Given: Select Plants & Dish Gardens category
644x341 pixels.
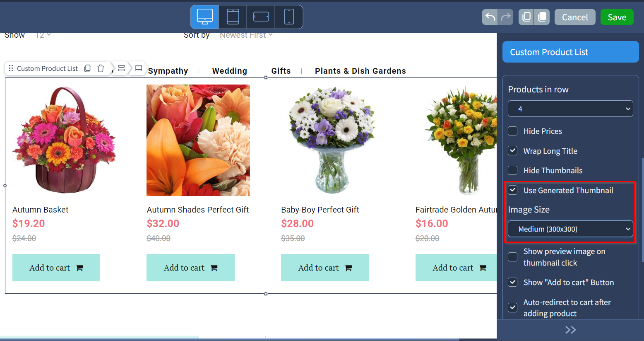Looking at the screenshot, I should (360, 71).
